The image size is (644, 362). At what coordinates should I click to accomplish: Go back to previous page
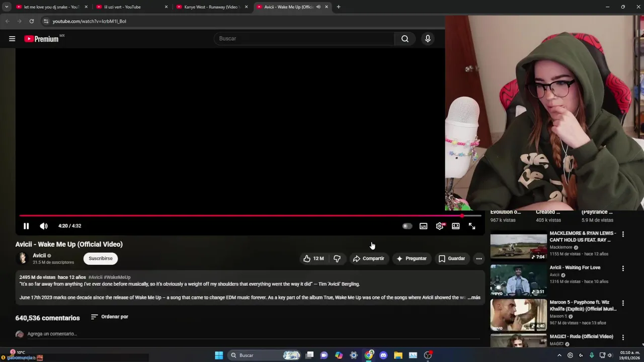(7, 21)
